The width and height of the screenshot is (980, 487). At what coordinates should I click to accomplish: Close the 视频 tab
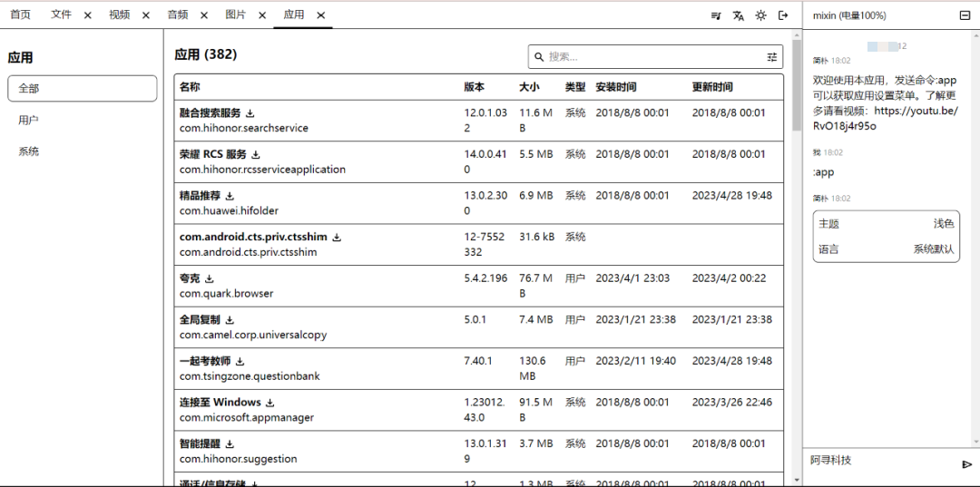coord(145,15)
